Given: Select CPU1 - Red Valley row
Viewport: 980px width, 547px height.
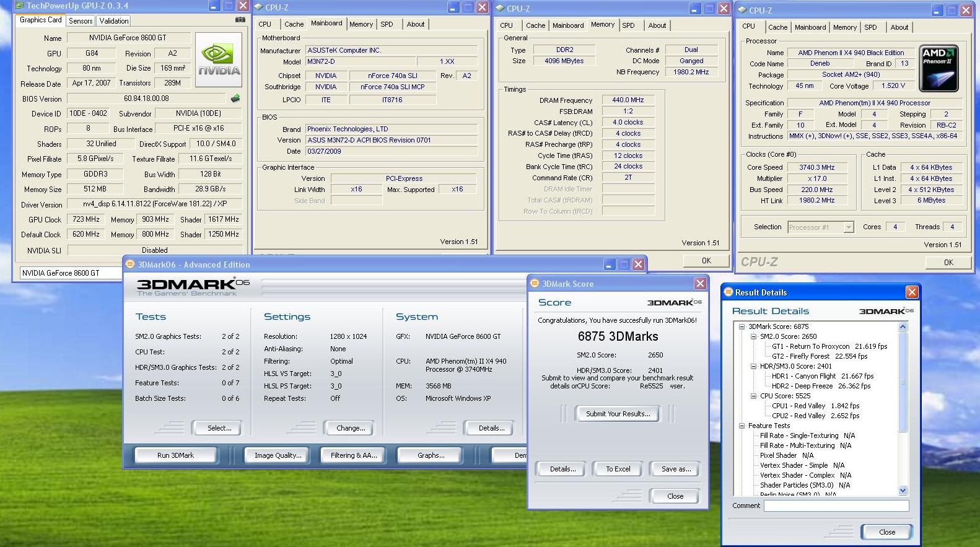Looking at the screenshot, I should tap(816, 406).
